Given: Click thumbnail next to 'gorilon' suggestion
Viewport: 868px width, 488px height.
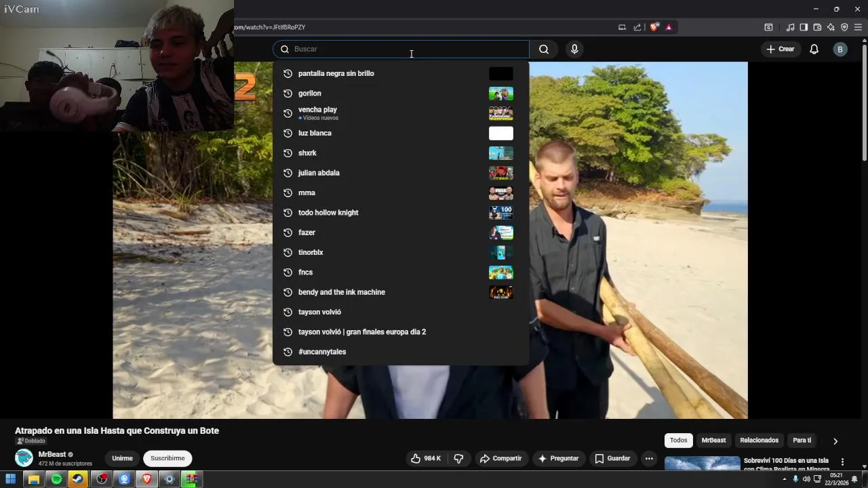Looking at the screenshot, I should point(501,94).
